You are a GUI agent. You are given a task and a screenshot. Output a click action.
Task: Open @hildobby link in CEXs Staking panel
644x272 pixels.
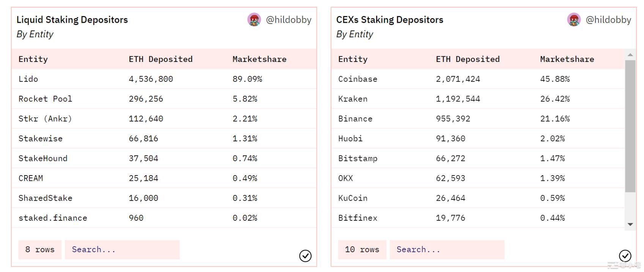click(x=608, y=20)
